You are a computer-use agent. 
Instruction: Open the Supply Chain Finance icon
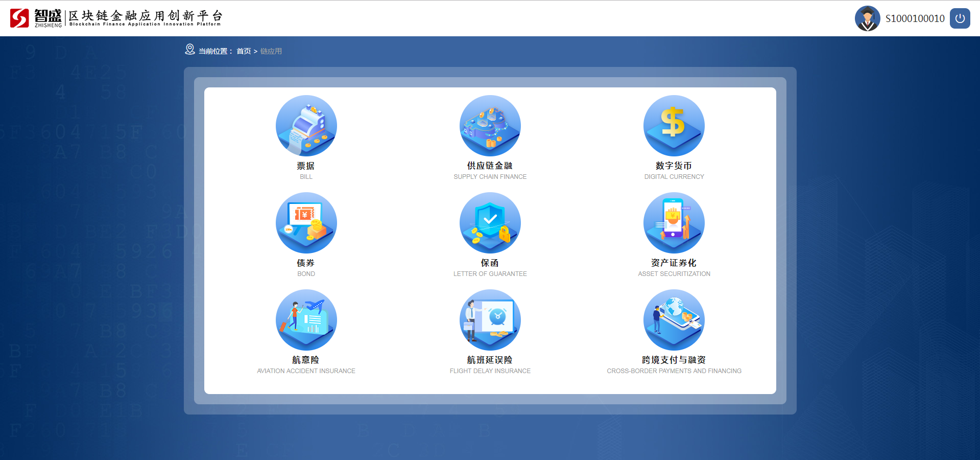[490, 126]
